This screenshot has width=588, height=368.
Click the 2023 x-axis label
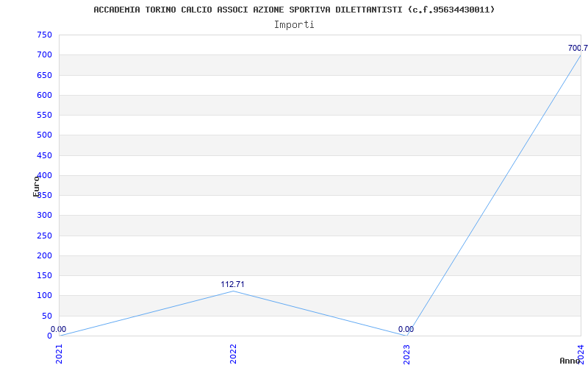(407, 354)
